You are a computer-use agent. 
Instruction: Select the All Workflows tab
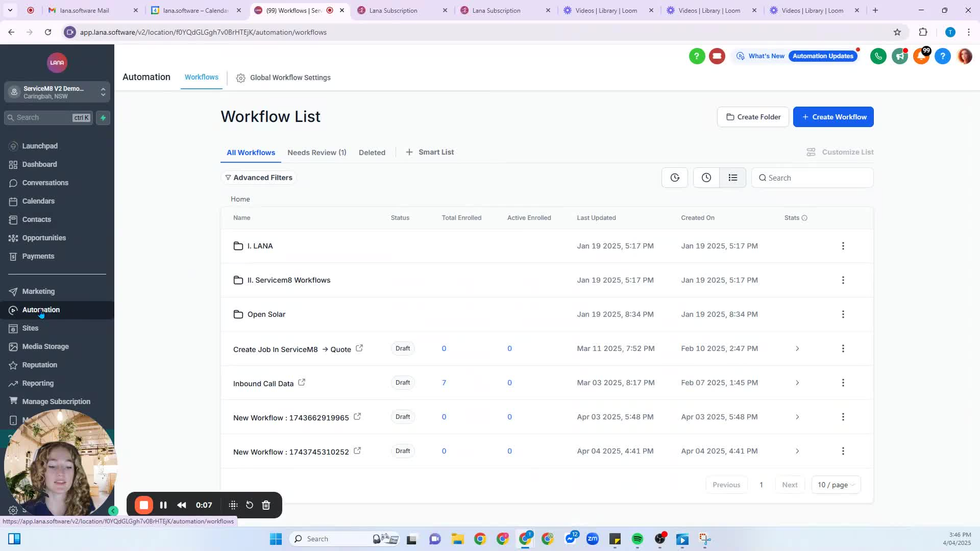[x=251, y=153]
